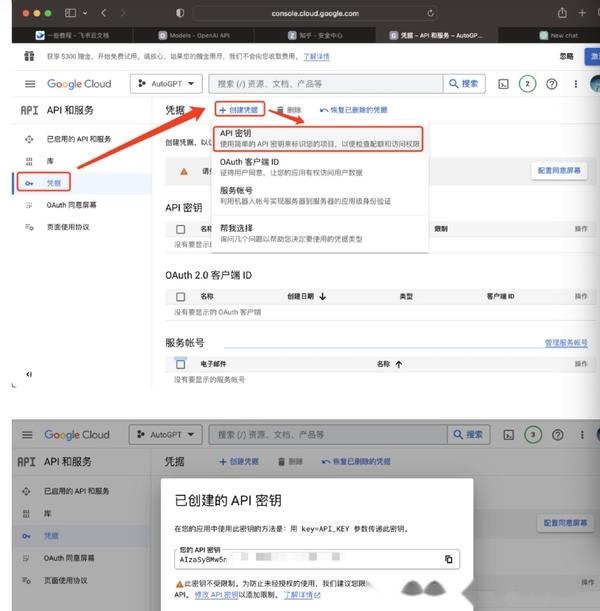
Task: Choose API 密钥 from the create credentials menu
Action: (x=318, y=138)
